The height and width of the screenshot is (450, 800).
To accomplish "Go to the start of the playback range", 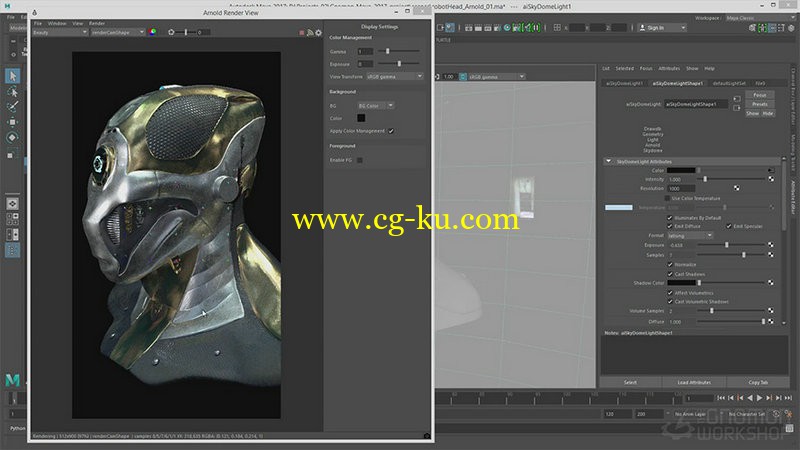I will [x=721, y=398].
